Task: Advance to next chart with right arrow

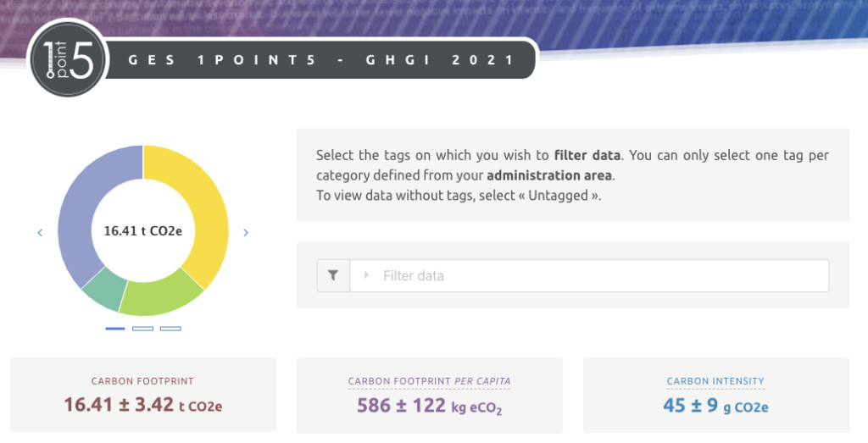Action: tap(246, 232)
